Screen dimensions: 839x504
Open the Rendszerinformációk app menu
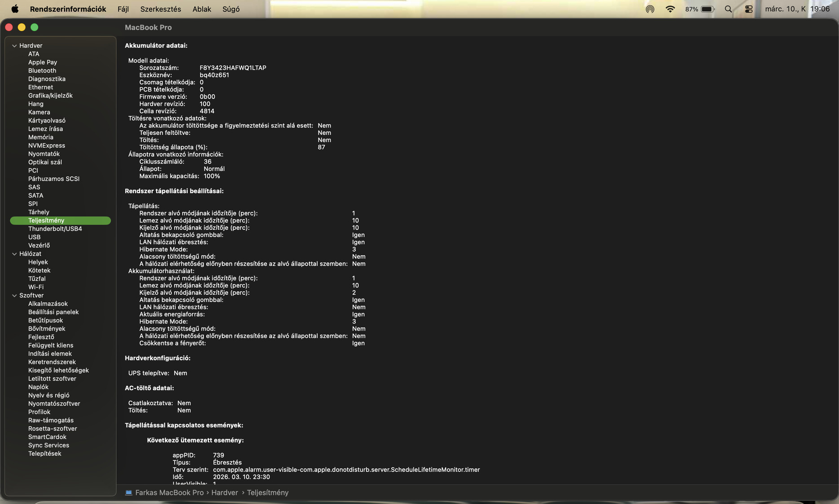[68, 9]
